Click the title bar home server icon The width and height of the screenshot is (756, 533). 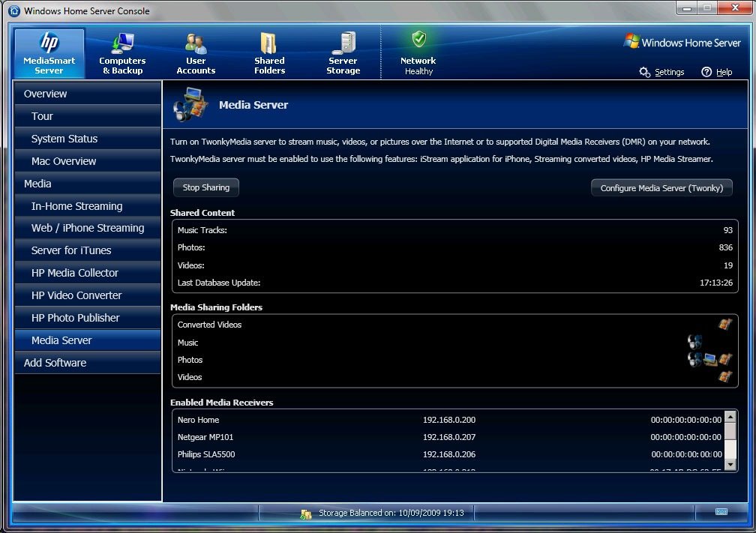point(14,10)
